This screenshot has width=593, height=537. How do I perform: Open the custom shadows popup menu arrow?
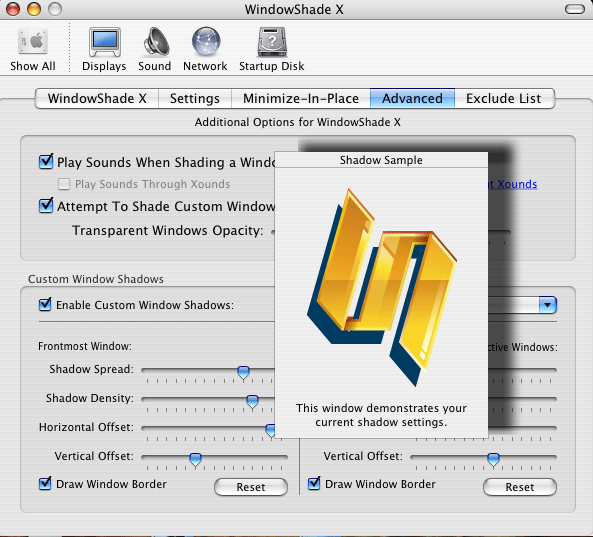(x=547, y=305)
